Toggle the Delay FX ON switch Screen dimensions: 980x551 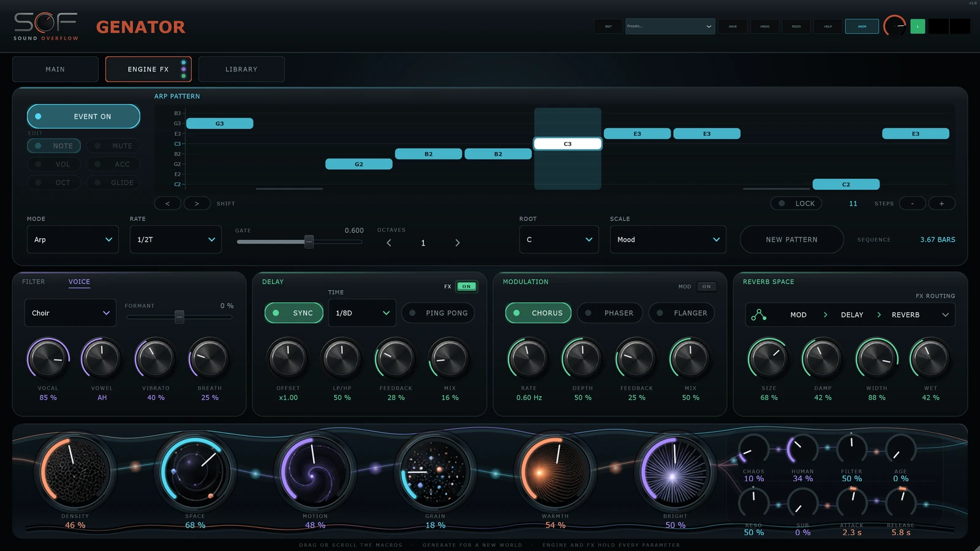click(466, 287)
